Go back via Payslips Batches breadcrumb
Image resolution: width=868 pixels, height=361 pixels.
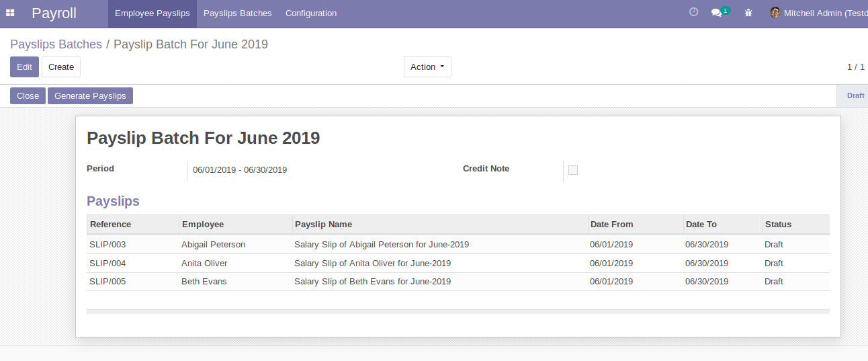coord(56,44)
